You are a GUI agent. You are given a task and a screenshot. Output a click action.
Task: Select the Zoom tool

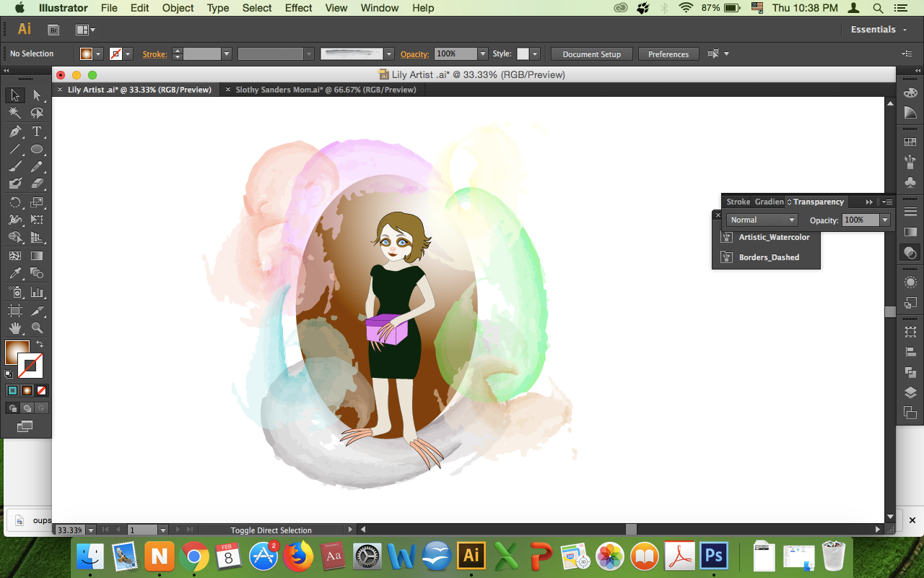click(37, 328)
